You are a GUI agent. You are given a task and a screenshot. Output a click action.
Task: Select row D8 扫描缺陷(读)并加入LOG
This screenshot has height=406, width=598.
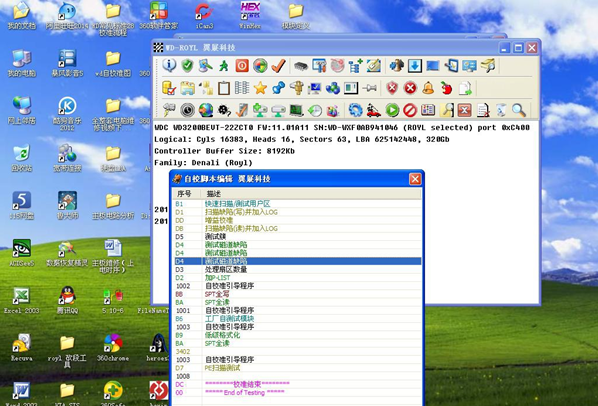click(x=297, y=228)
